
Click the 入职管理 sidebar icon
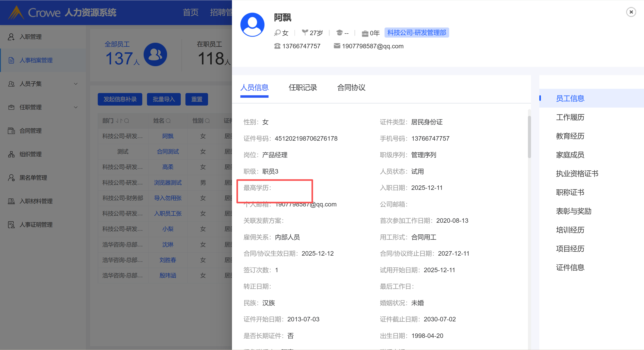click(11, 37)
